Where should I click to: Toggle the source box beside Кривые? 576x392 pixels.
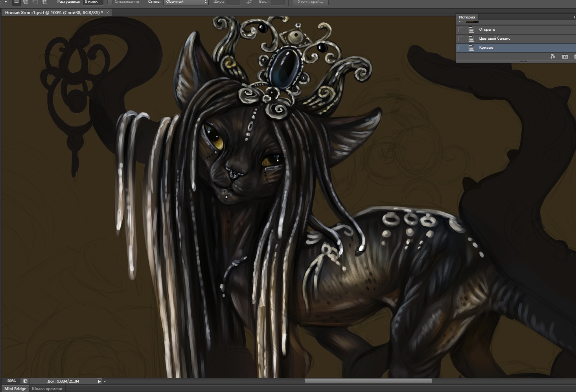pos(461,48)
